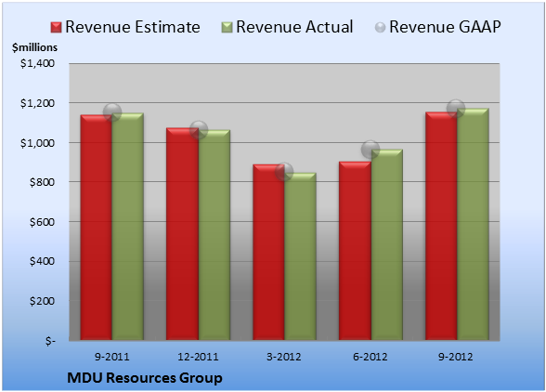Click the GAAP marker above 9-2012 bars
The width and height of the screenshot is (546, 392).
(x=456, y=108)
